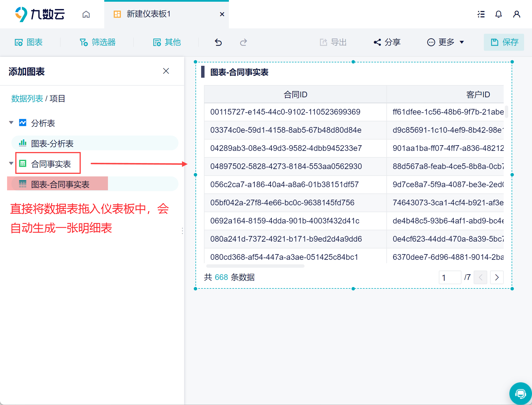Collapse the 分析表 tree node
The width and height of the screenshot is (532, 405).
pyautogui.click(x=11, y=123)
